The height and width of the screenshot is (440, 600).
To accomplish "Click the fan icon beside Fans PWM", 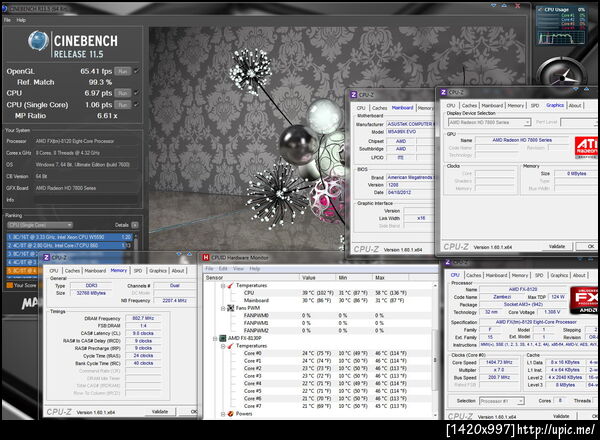I will (230, 308).
